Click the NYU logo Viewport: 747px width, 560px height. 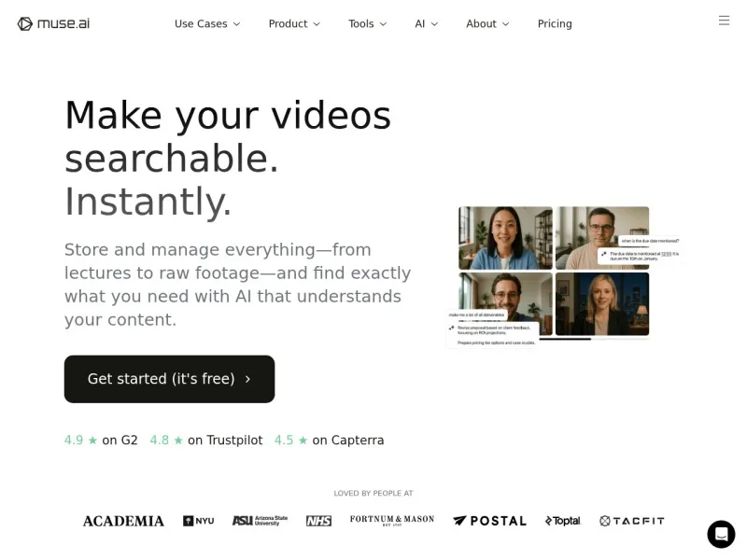[198, 521]
